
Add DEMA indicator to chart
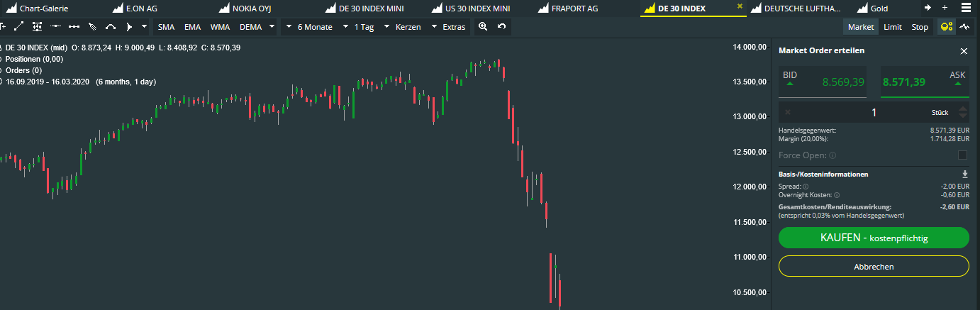[251, 27]
